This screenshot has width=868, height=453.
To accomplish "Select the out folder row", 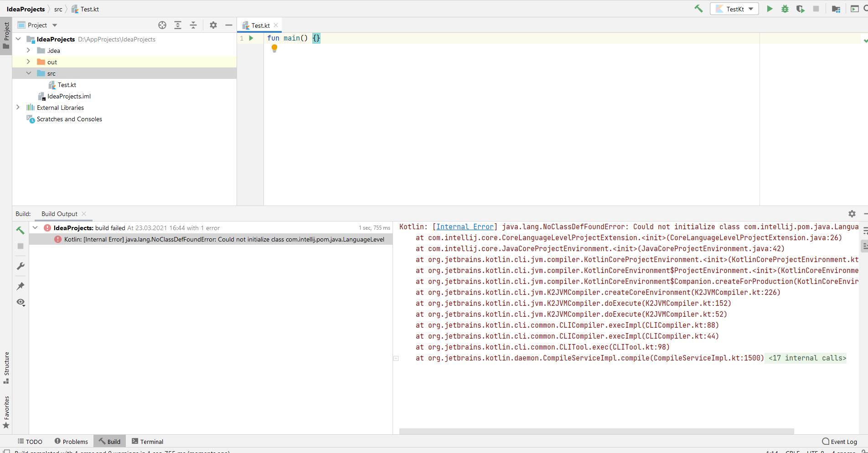I will pyautogui.click(x=124, y=62).
